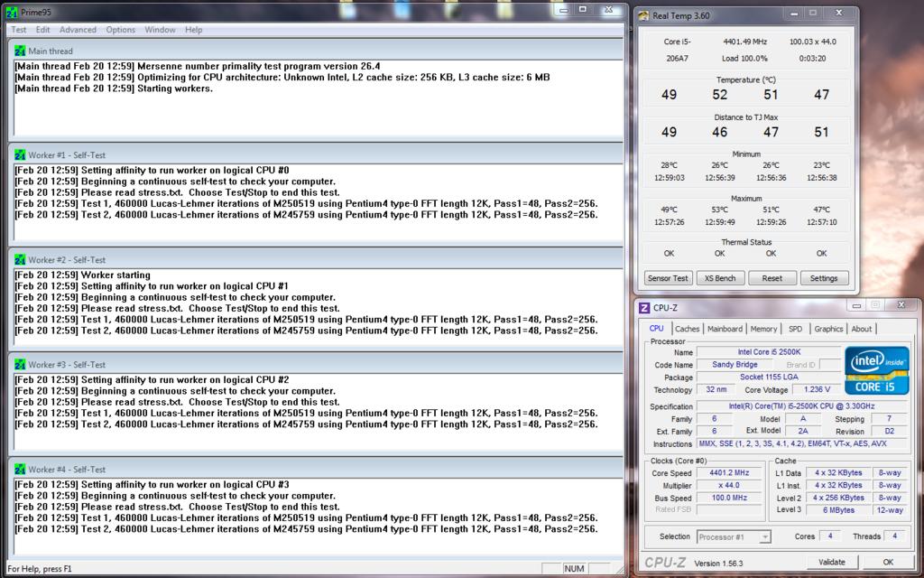Click the Worker #4 Self-Test window icon
This screenshot has height=578, width=924.
click(20, 470)
